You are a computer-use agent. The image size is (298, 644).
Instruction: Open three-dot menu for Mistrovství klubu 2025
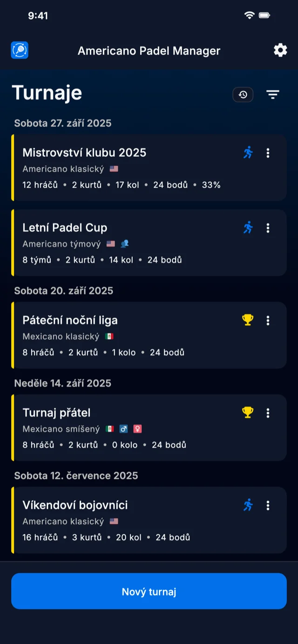(x=268, y=153)
